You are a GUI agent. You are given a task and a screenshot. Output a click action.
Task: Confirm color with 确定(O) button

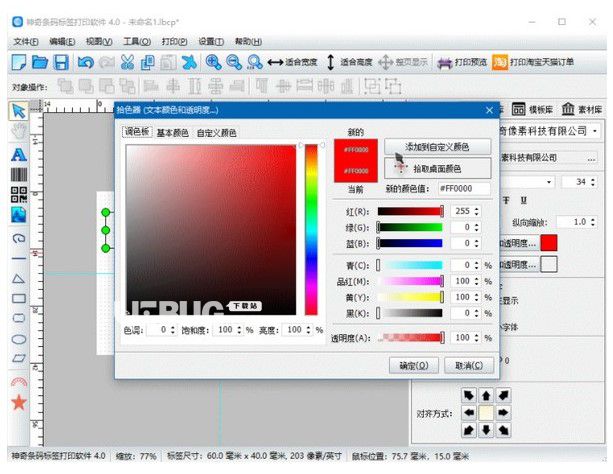point(414,366)
